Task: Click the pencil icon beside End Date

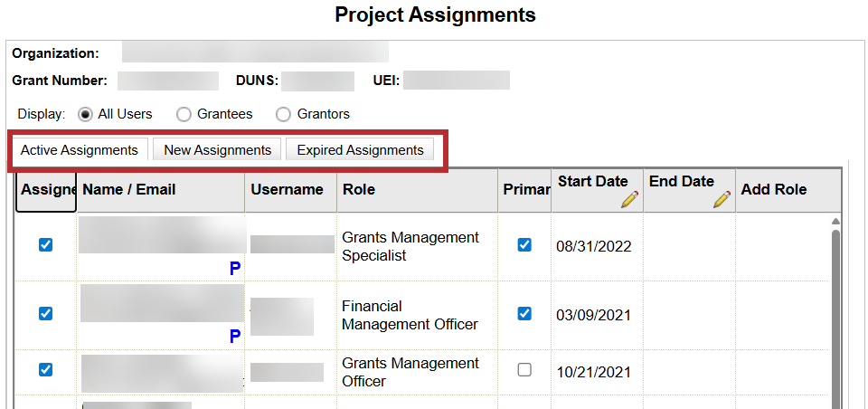Action: [722, 200]
